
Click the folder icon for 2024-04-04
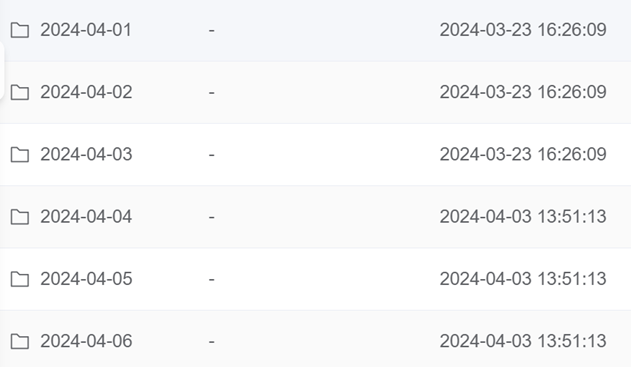tap(20, 217)
